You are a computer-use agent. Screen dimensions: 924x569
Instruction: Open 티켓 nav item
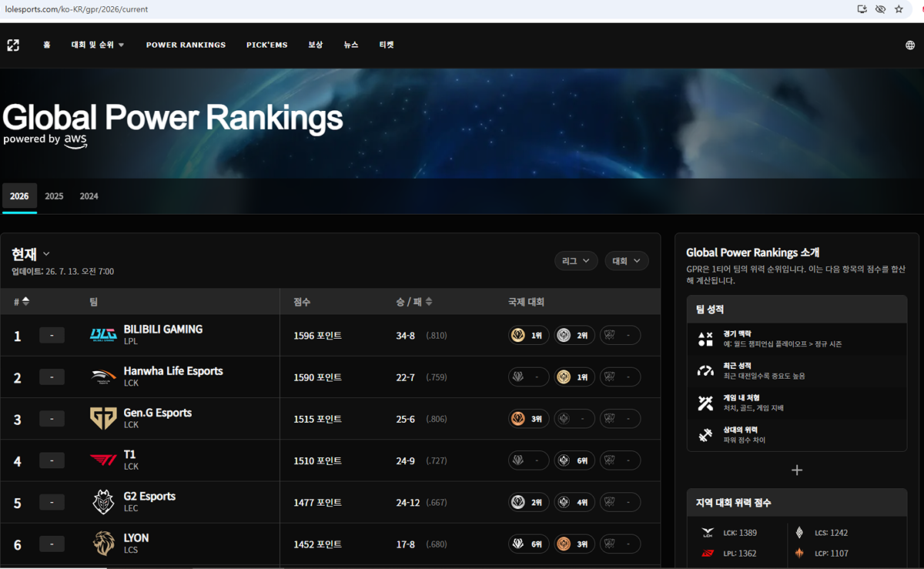[x=387, y=45]
